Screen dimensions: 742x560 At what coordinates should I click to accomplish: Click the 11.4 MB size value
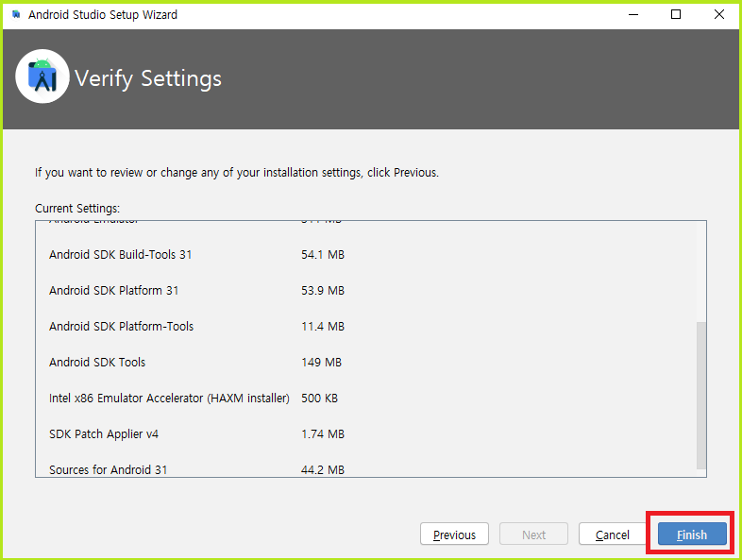323,327
